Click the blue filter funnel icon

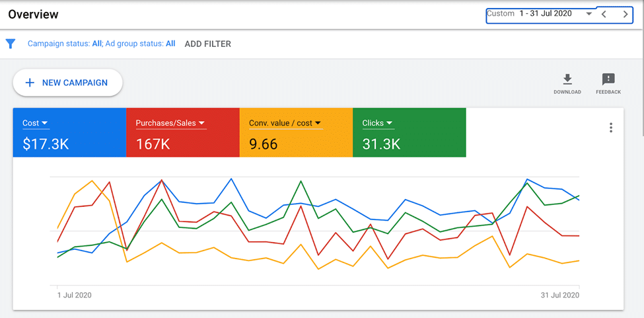click(x=11, y=44)
